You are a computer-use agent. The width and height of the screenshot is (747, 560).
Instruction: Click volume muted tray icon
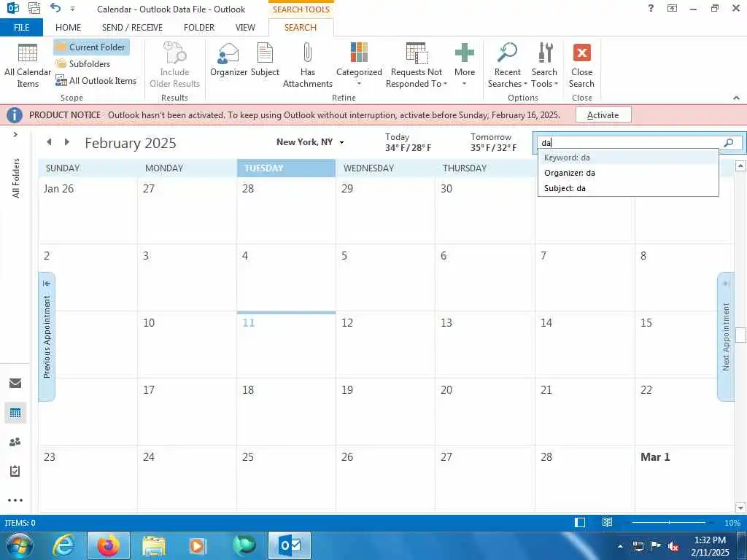click(x=673, y=547)
